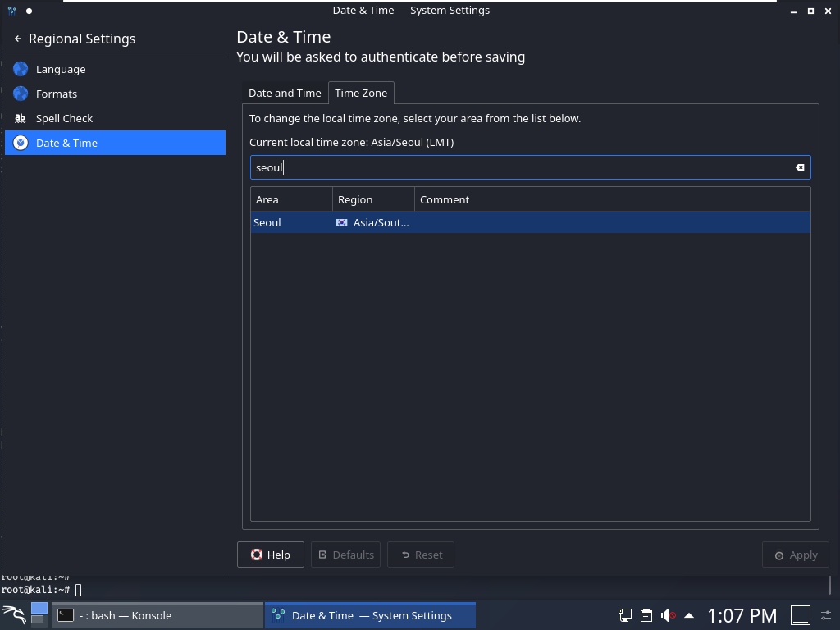Viewport: 840px width, 630px height.
Task: Sort by the Comment column header
Action: click(x=612, y=199)
